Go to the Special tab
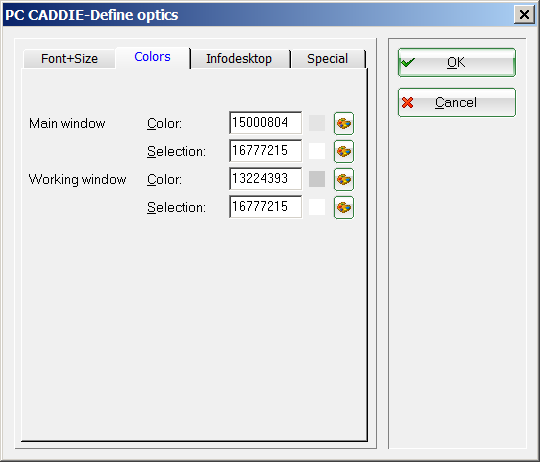The image size is (540, 462). click(x=328, y=59)
